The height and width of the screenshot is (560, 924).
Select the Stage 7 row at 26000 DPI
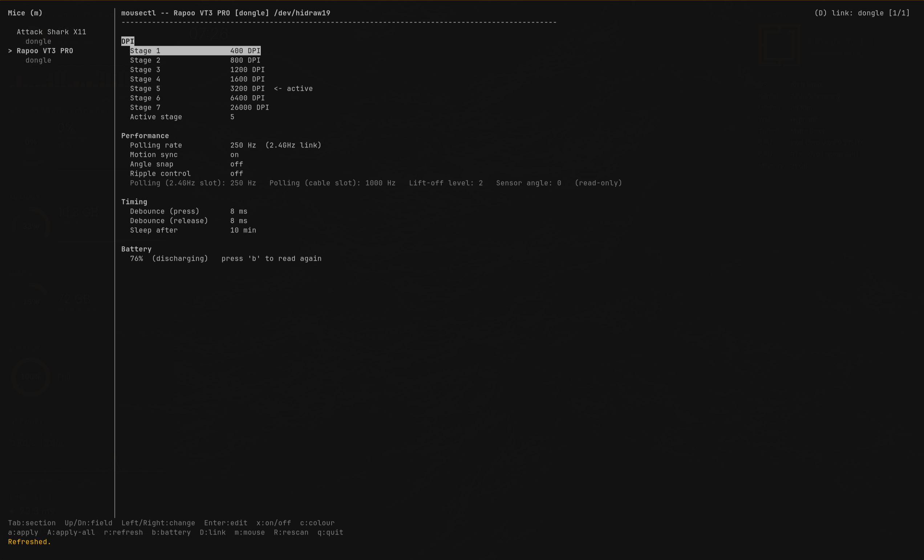(199, 107)
